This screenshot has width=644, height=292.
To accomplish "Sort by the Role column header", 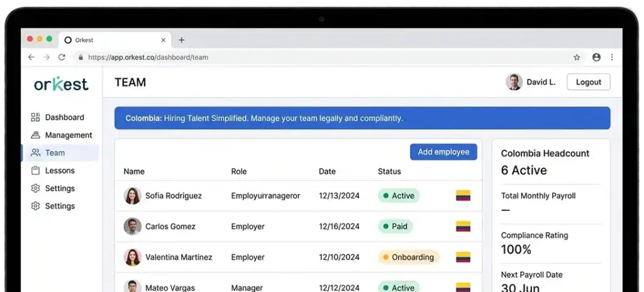I will tap(239, 172).
